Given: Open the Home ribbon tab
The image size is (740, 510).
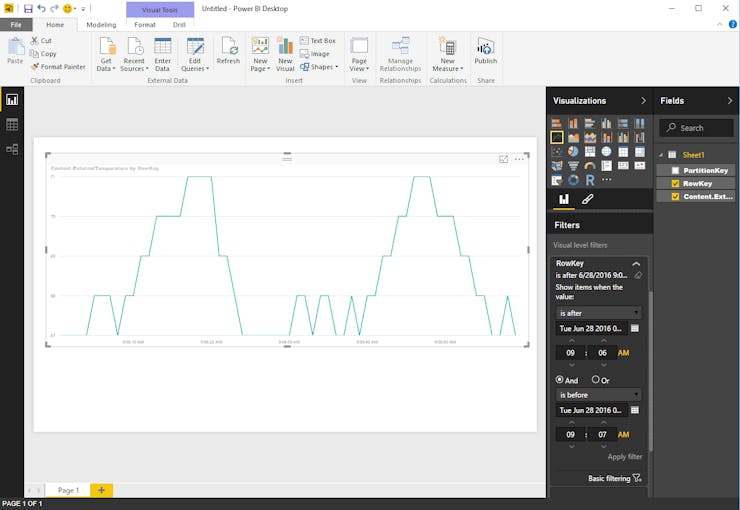Looking at the screenshot, I should 55,25.
